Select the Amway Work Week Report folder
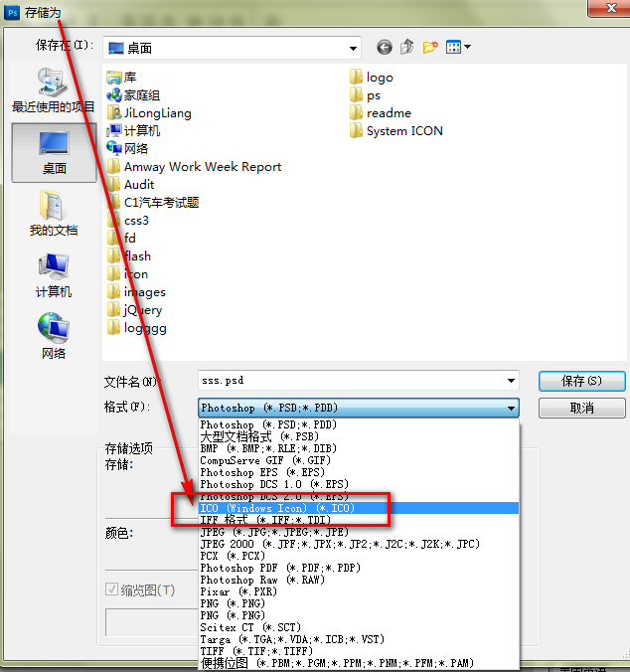The image size is (630, 672). point(194,167)
